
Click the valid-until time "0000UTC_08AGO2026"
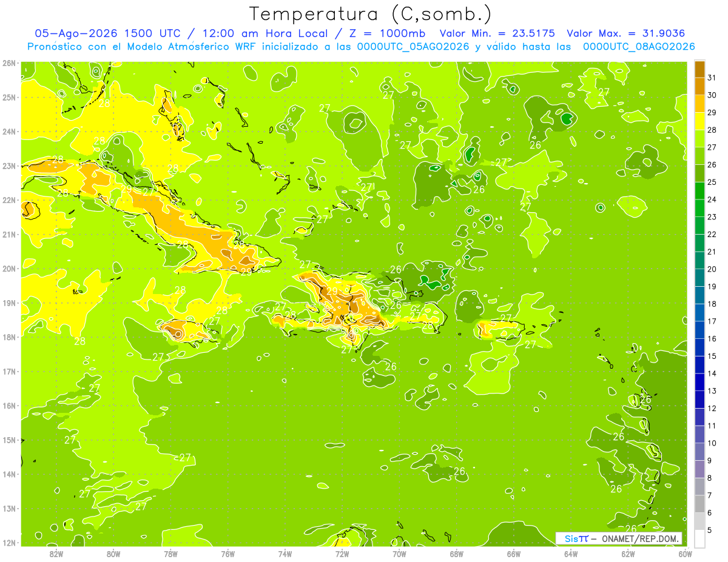pyautogui.click(x=639, y=47)
